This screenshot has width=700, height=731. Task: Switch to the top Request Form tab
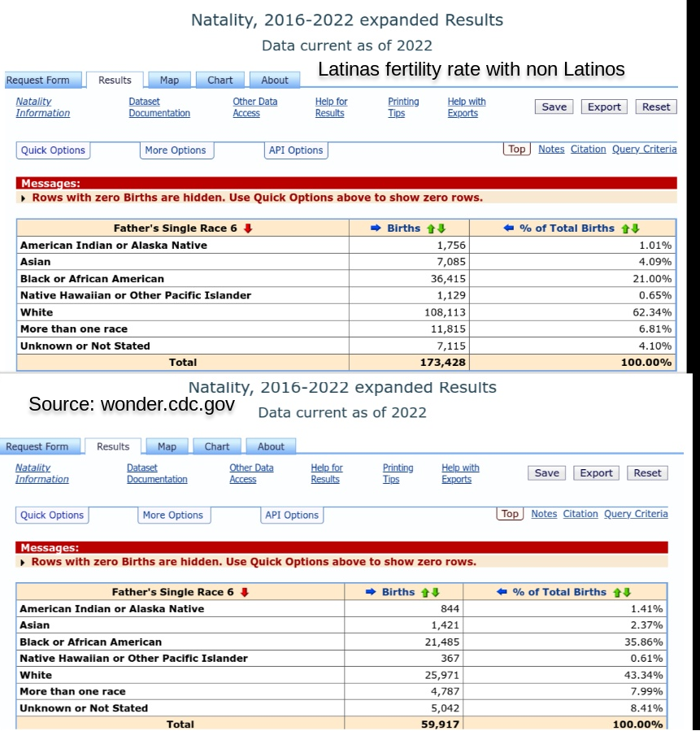click(x=37, y=80)
